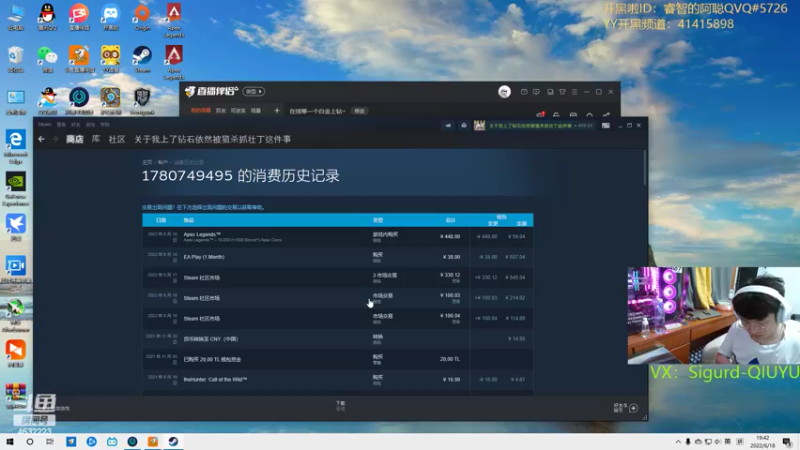Open the pink live-camera desktop shortcut
The height and width of the screenshot is (450, 800).
(x=79, y=14)
